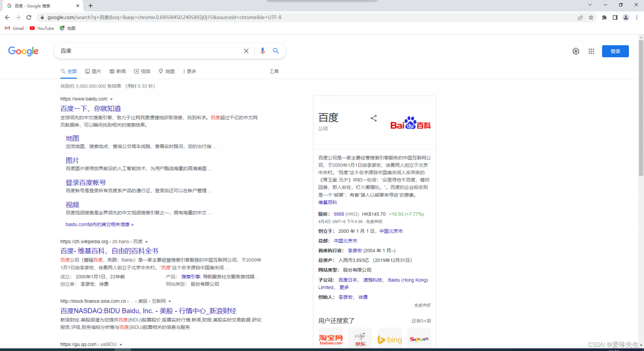Open the Chrome three-dot menu
The image size is (644, 351).
pyautogui.click(x=637, y=17)
